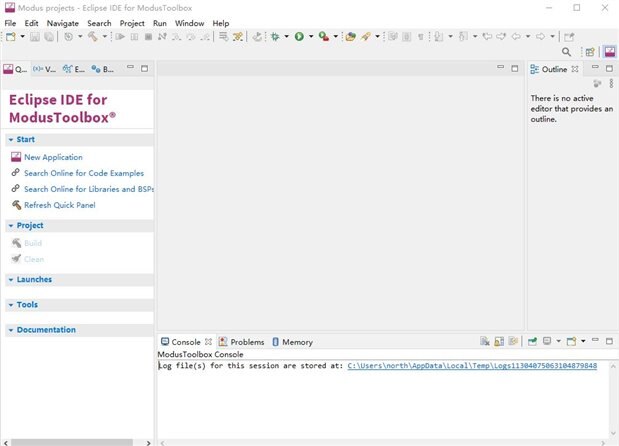Switch to the Variables tab
This screenshot has width=619, height=446.
click(44, 69)
